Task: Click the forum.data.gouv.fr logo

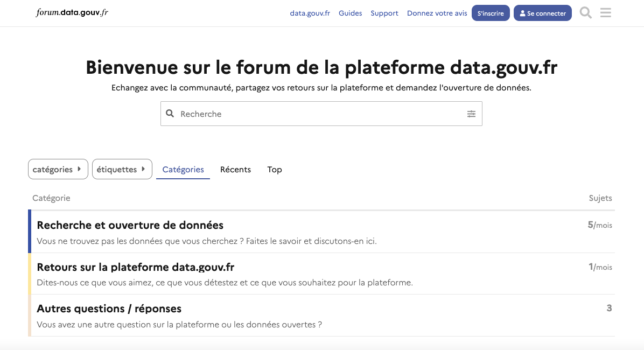Action: [x=72, y=12]
